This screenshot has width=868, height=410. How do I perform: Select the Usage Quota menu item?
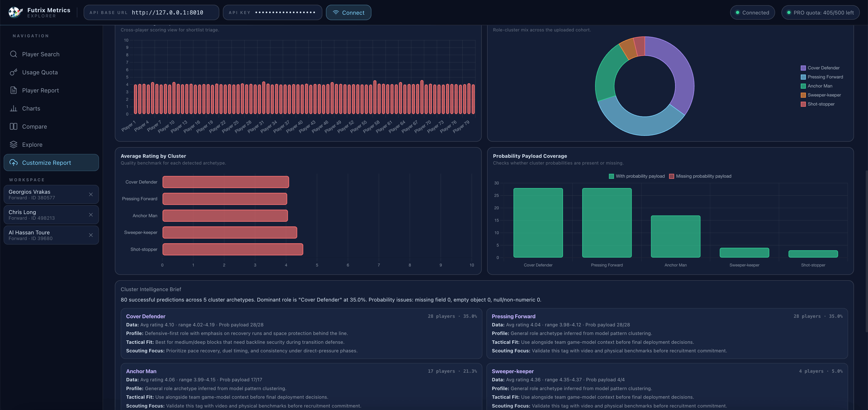tap(40, 72)
